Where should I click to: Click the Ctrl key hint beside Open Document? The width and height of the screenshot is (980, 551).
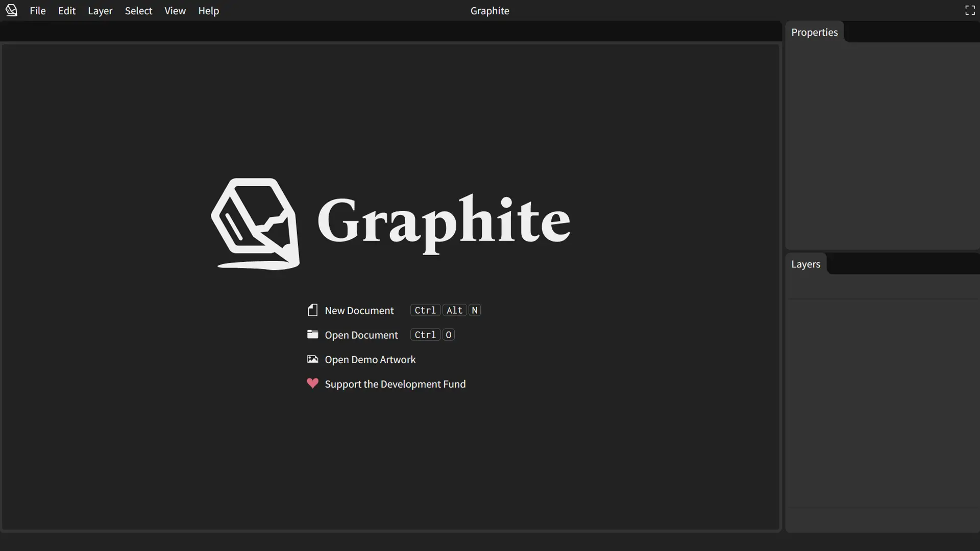425,335
